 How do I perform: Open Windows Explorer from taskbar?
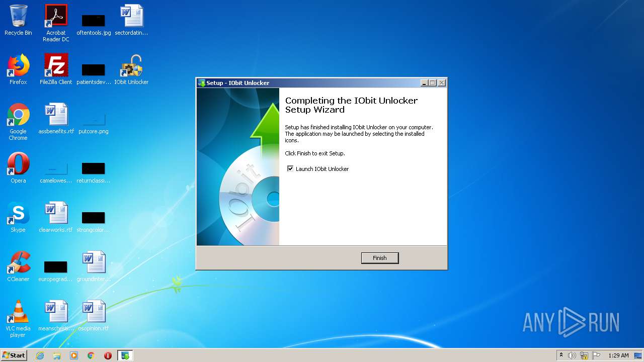click(x=57, y=355)
